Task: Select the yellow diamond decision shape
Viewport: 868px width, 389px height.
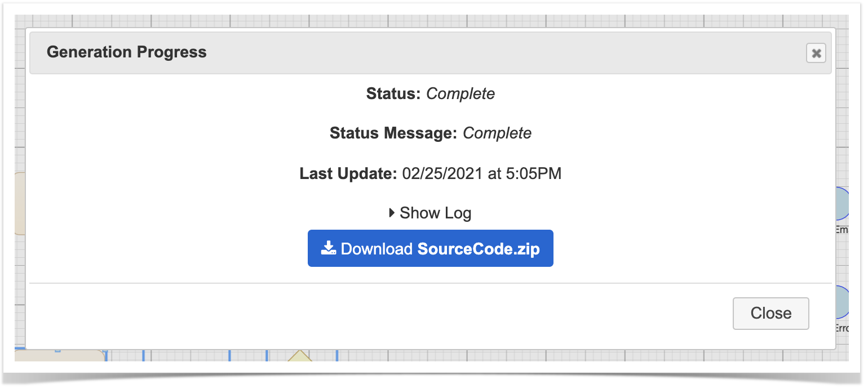Action: (300, 356)
